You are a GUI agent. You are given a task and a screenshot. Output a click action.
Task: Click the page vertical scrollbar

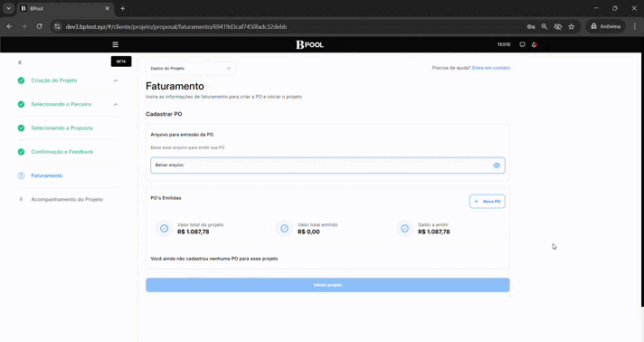click(x=642, y=173)
